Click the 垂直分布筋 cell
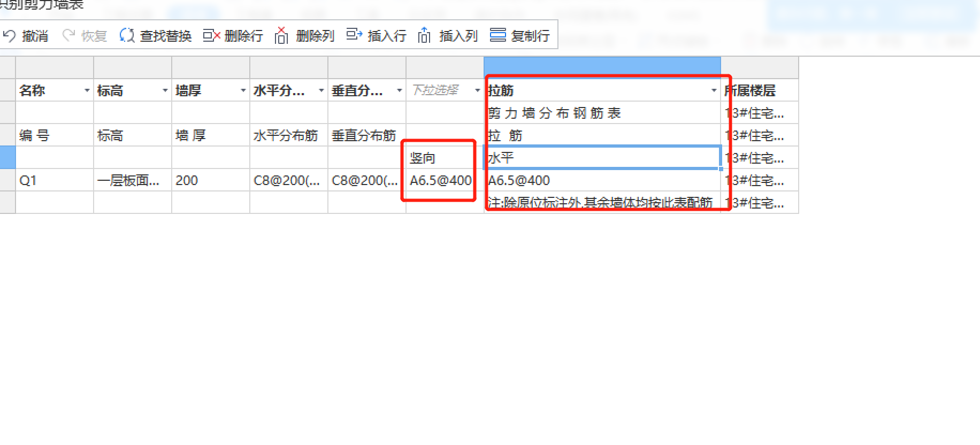Viewport: 980px width, 445px height. coord(367,135)
